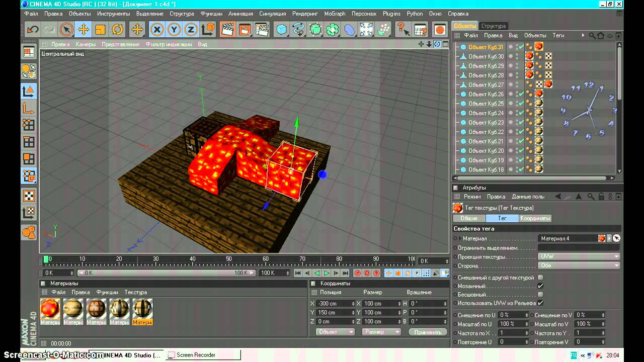Screen dimensions: 644x362
Task: Open viewport Камеры menu
Action: 86,44
